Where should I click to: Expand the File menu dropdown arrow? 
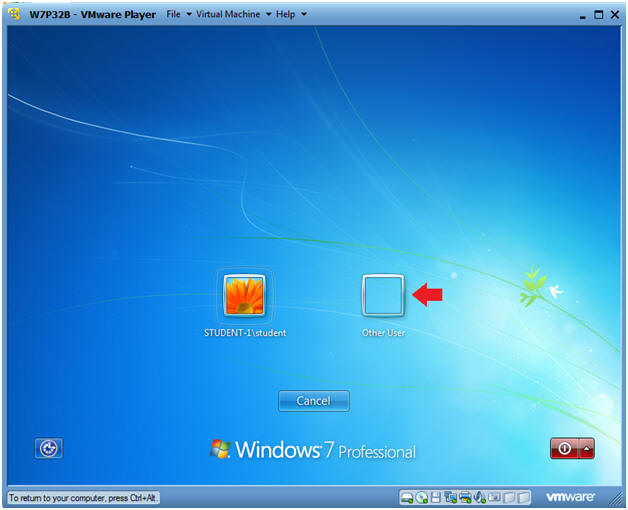pos(189,14)
